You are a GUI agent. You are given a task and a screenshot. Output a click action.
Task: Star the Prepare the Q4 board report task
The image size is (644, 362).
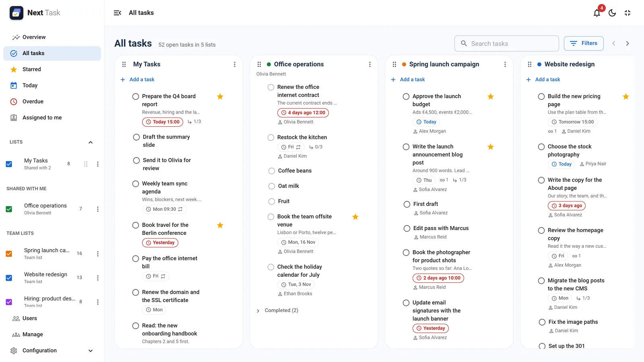point(220,97)
